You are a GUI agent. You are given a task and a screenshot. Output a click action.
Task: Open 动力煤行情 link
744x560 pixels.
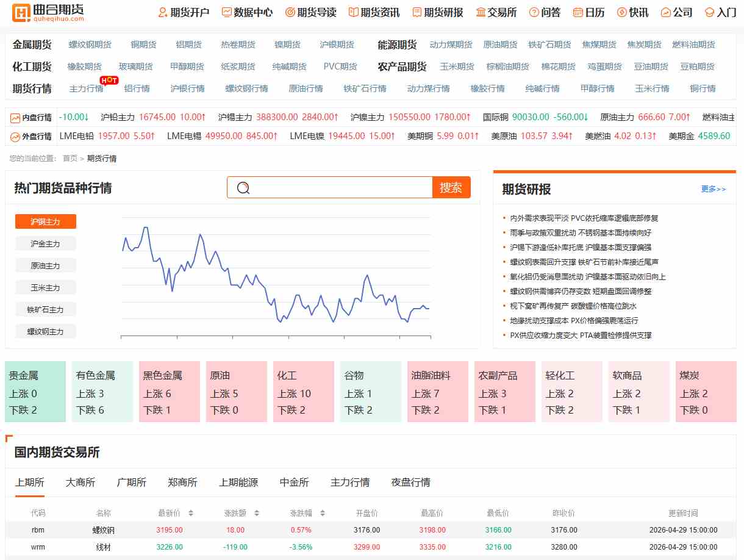tap(429, 88)
